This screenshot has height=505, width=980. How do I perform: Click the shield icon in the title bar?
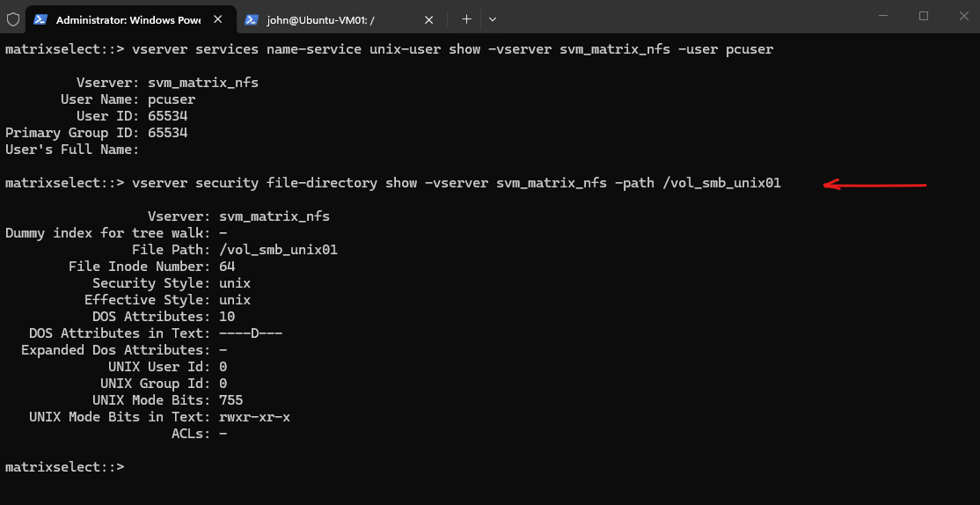coord(12,19)
